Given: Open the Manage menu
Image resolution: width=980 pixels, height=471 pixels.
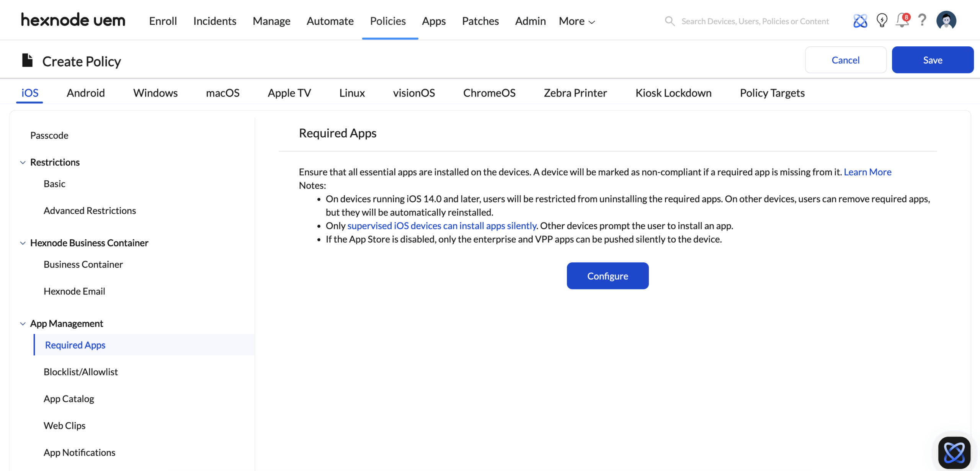Looking at the screenshot, I should tap(271, 21).
